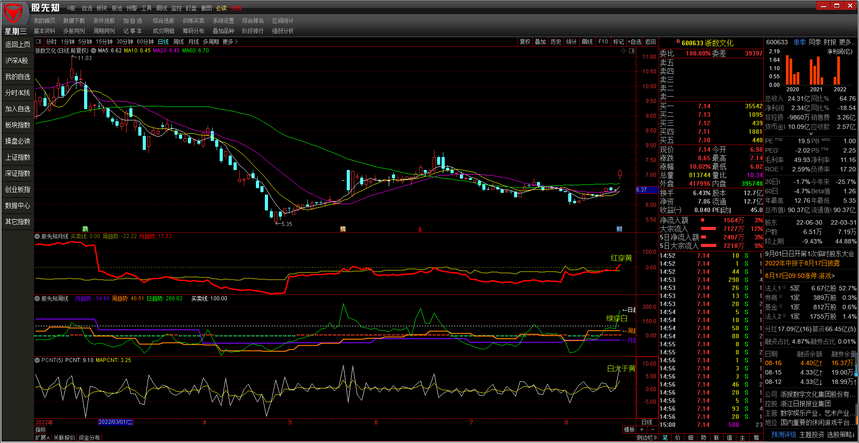The image size is (859, 443).
Task: Collapse the 股先知月线 indicator panel icon
Action: click(x=38, y=236)
